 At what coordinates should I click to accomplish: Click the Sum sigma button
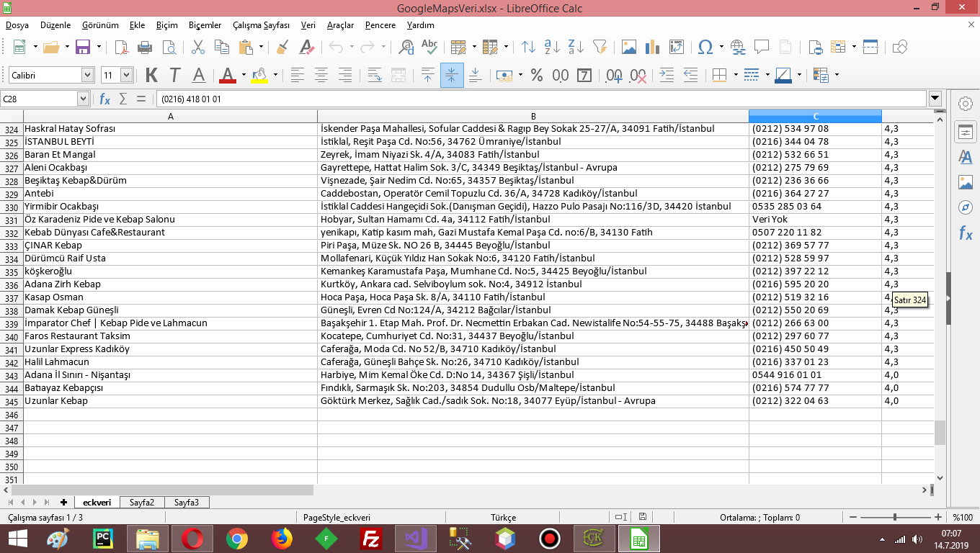[122, 99]
